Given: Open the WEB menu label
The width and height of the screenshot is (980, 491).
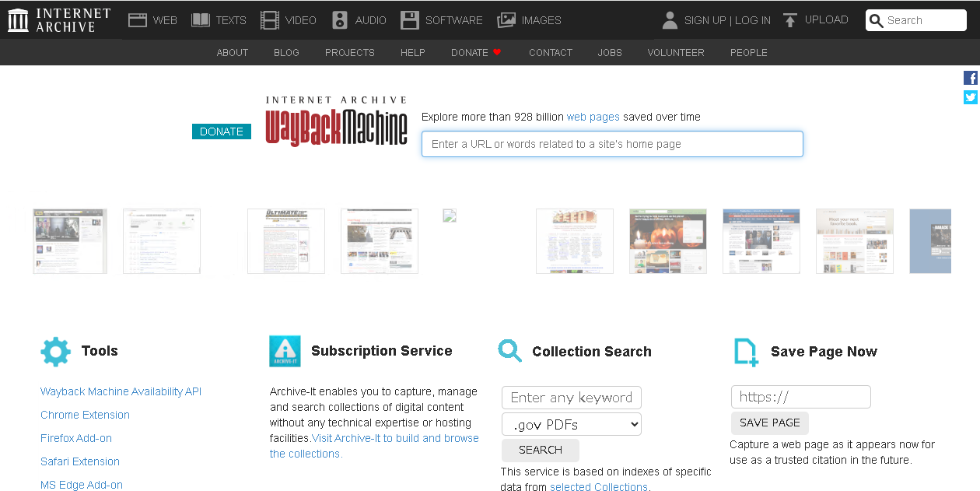Looking at the screenshot, I should [x=165, y=20].
